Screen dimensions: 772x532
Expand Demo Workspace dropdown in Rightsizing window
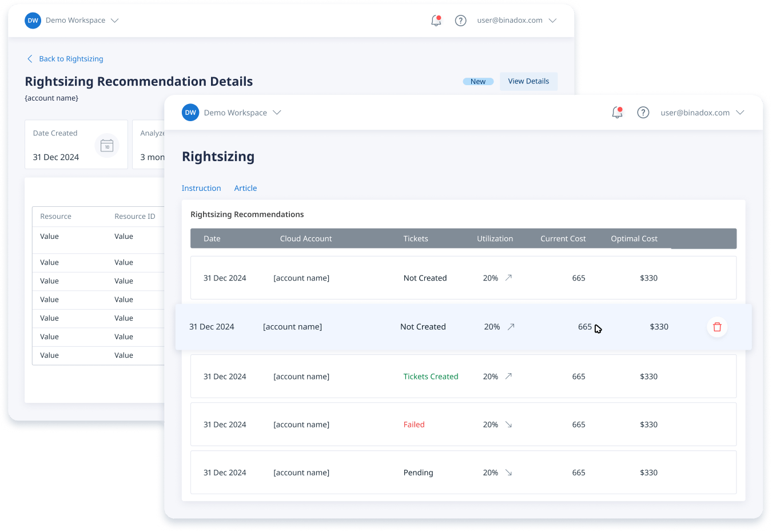click(277, 113)
